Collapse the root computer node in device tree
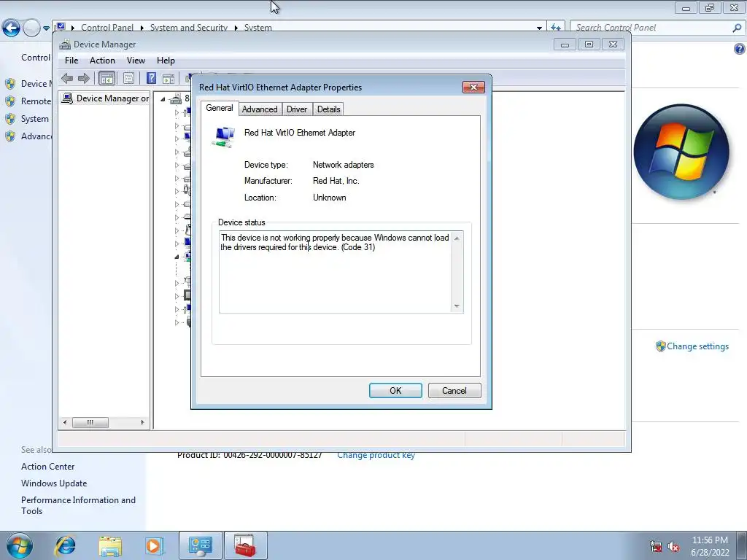 click(x=163, y=99)
